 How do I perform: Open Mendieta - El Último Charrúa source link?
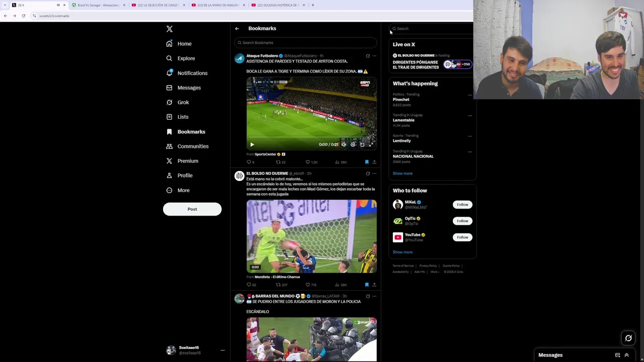[x=277, y=277]
